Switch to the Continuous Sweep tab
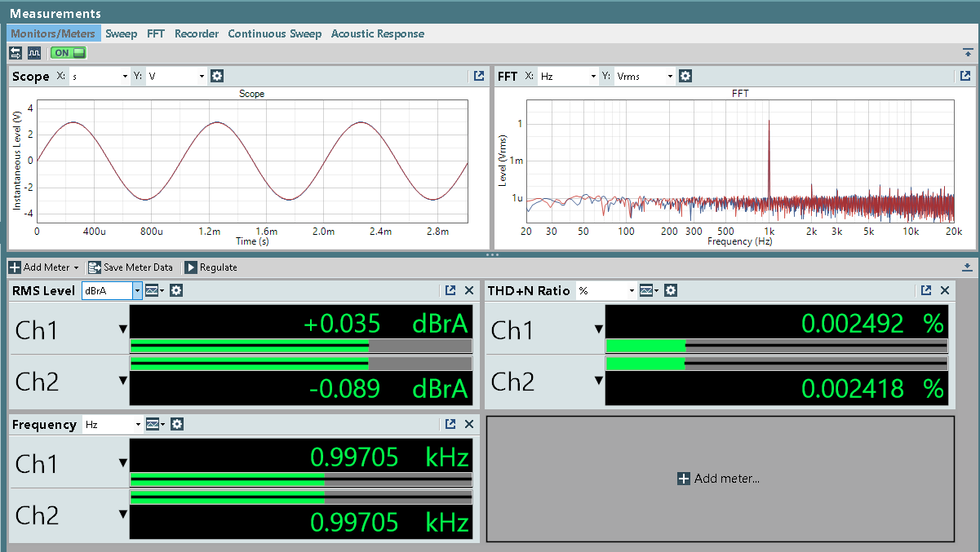The image size is (980, 552). 275,33
